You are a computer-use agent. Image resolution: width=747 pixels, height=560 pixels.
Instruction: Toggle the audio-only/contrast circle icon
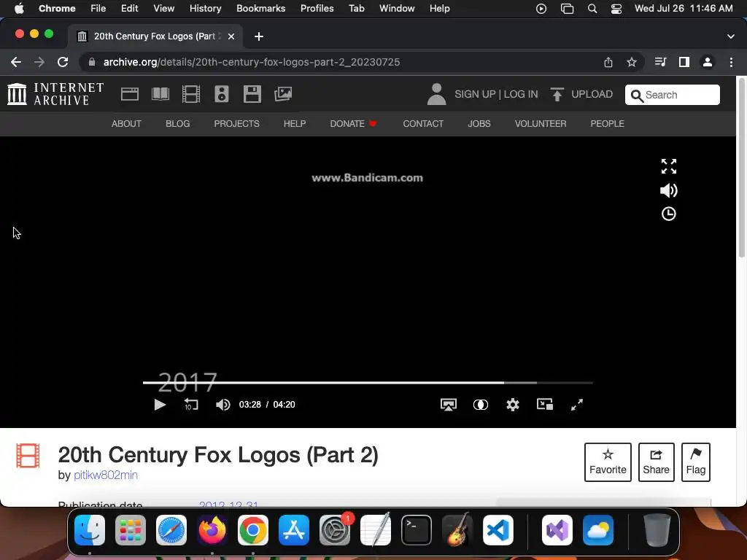(x=481, y=405)
